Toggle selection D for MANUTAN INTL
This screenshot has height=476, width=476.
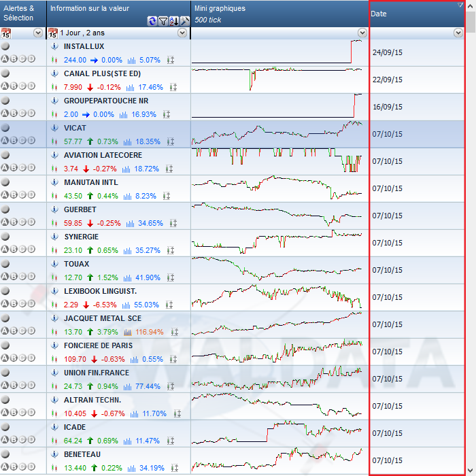31,195
